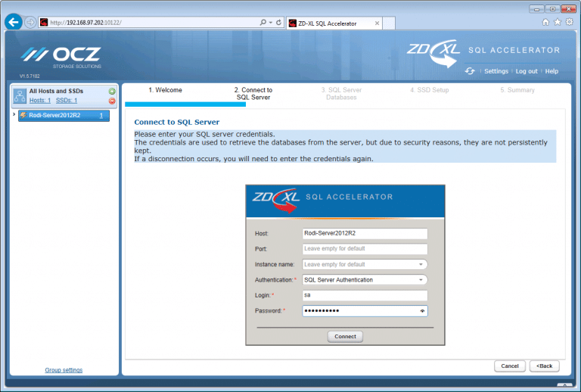Click the Connect button

click(x=345, y=337)
